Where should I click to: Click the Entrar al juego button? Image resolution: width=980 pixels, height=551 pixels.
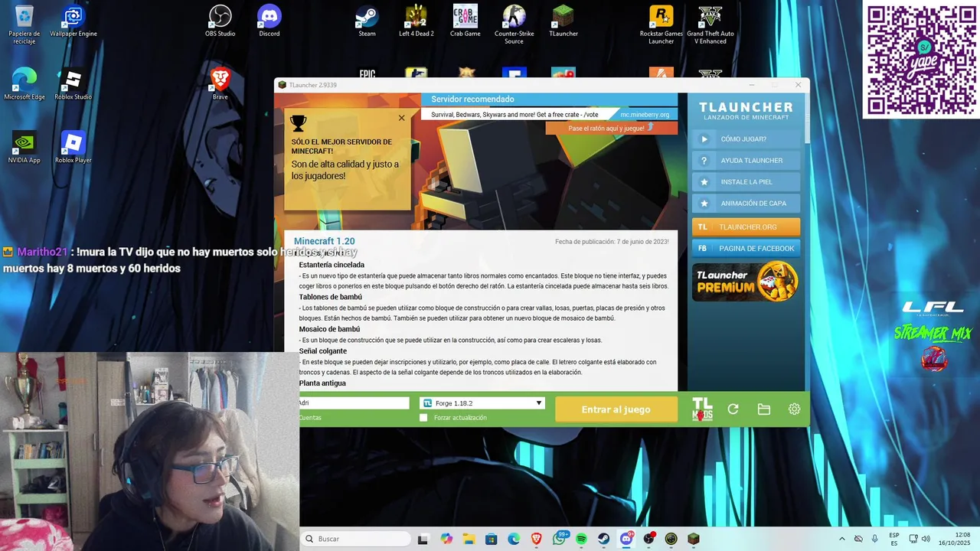click(x=616, y=409)
